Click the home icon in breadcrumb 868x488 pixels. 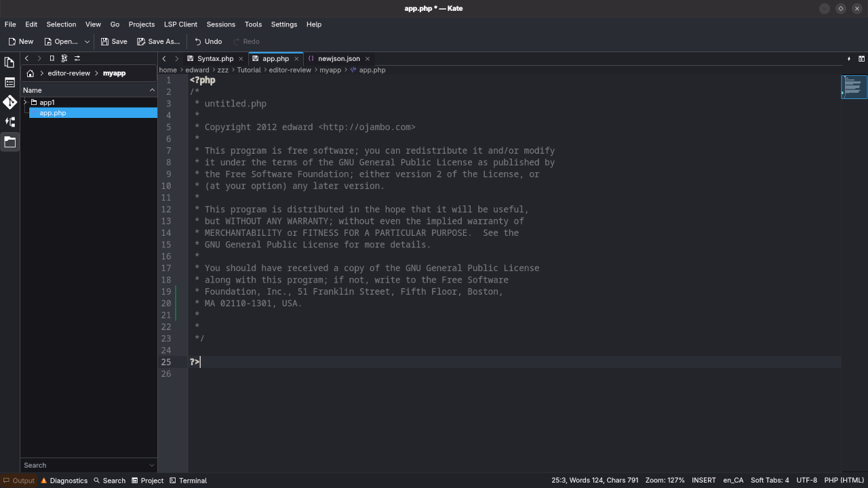coord(31,73)
